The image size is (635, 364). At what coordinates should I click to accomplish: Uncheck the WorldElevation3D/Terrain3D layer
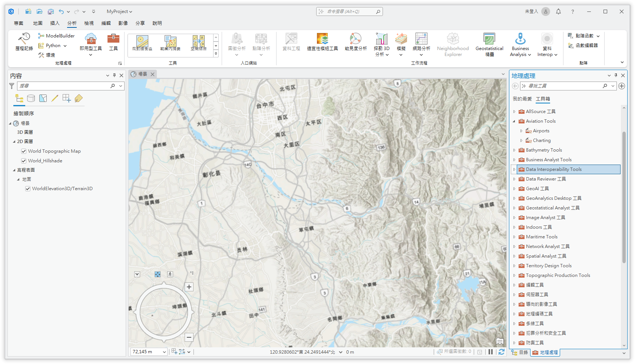point(28,189)
